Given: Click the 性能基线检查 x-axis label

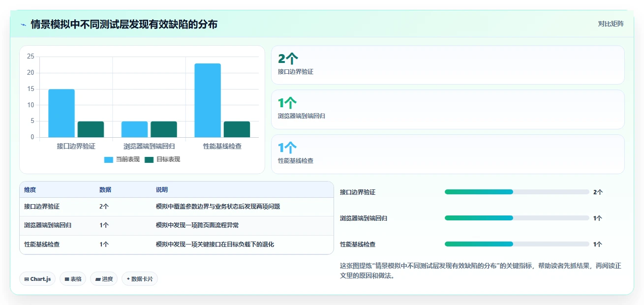Looking at the screenshot, I should pyautogui.click(x=222, y=147).
